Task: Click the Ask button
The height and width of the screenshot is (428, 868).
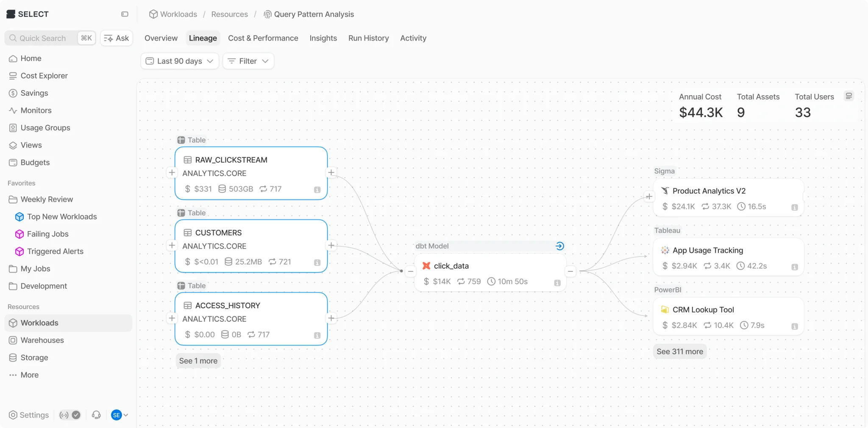Action: point(117,38)
